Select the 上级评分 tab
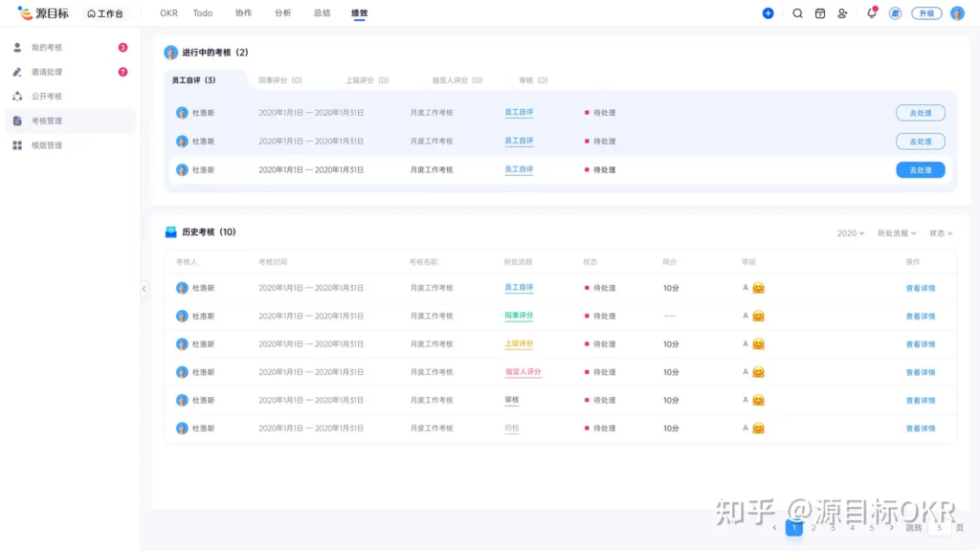This screenshot has height=551, width=980. (367, 80)
